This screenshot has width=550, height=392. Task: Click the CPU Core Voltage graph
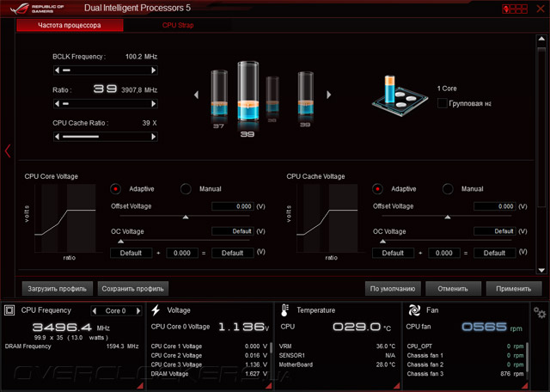click(x=65, y=218)
